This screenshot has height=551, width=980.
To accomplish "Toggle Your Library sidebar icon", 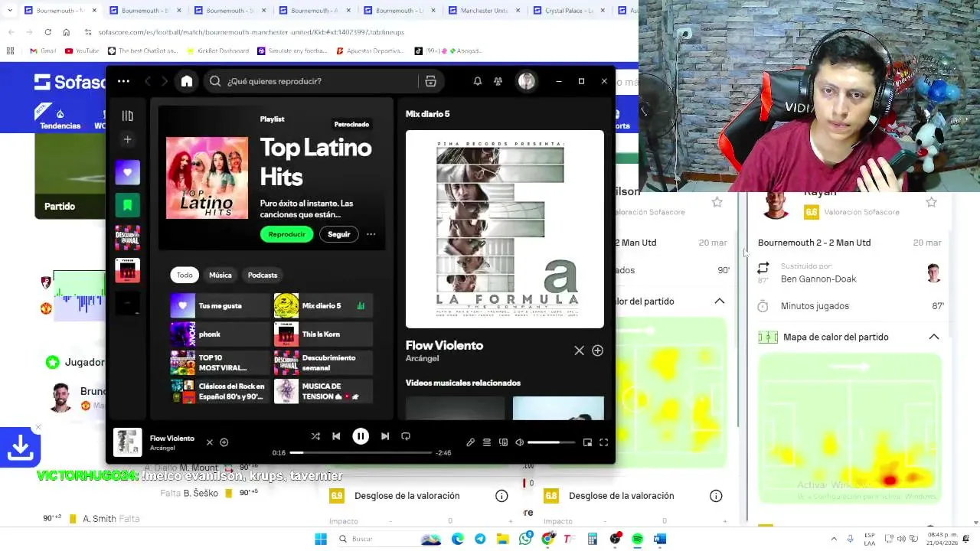I will click(128, 116).
